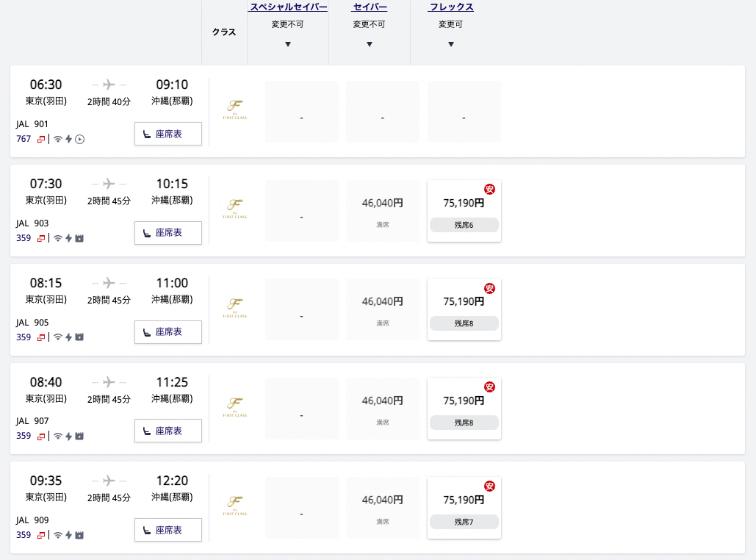Expand the フレックス column arrow
Screen dimensions: 756x560
(x=451, y=44)
